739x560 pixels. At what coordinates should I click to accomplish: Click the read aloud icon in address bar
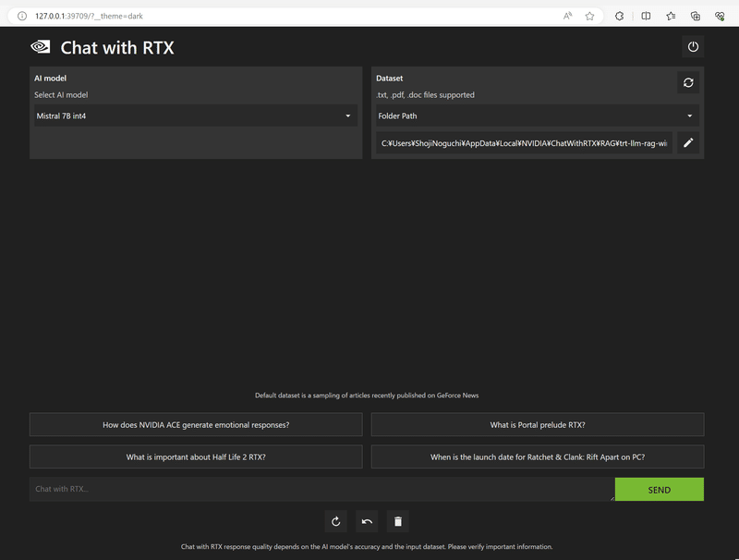pyautogui.click(x=567, y=16)
